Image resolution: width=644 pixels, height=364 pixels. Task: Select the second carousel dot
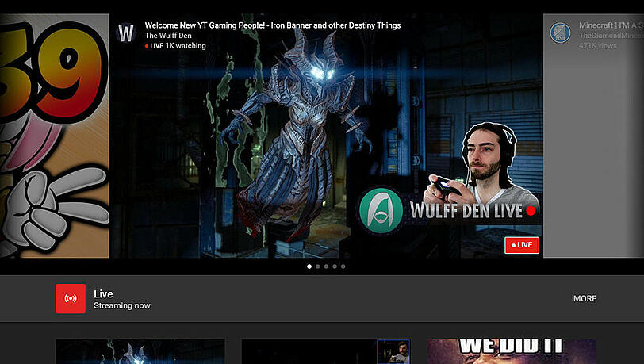pos(317,266)
